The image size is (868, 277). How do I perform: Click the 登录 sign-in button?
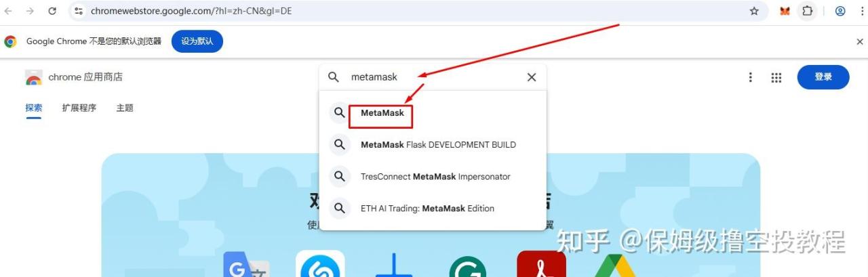pyautogui.click(x=823, y=77)
